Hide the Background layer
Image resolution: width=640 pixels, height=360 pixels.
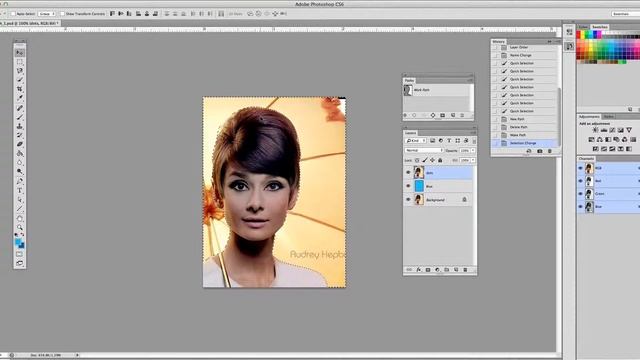tap(408, 200)
